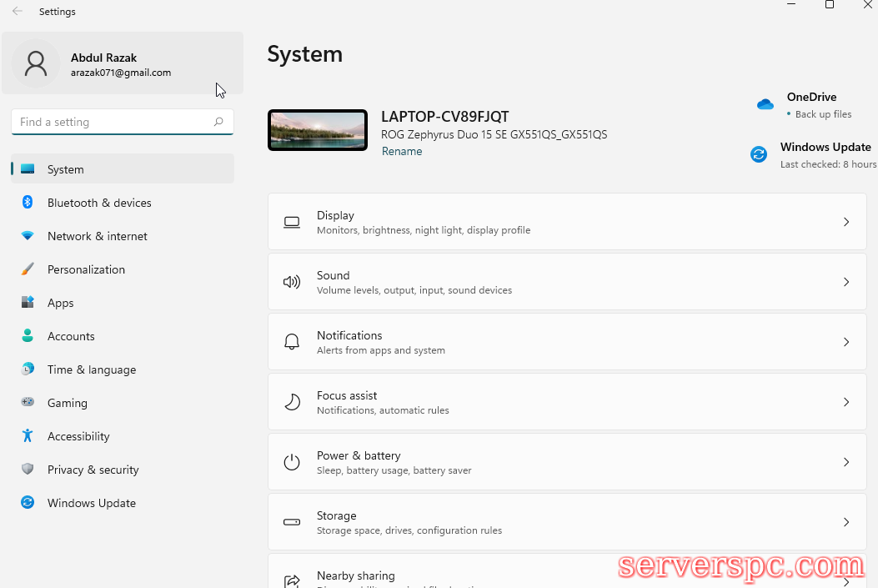
Task: Click the Personalization paintbrush icon
Action: point(28,269)
